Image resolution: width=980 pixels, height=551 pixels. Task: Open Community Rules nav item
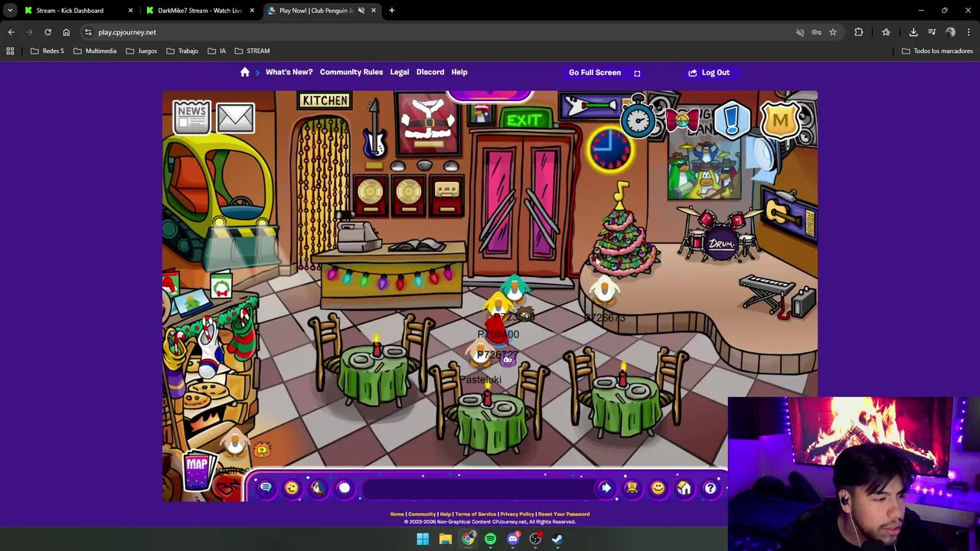(x=351, y=72)
